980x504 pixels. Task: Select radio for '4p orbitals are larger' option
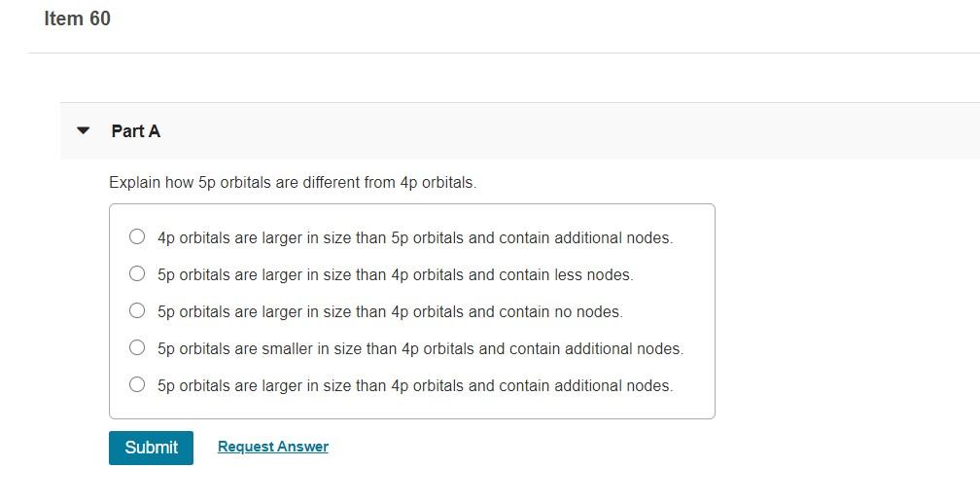(x=137, y=236)
